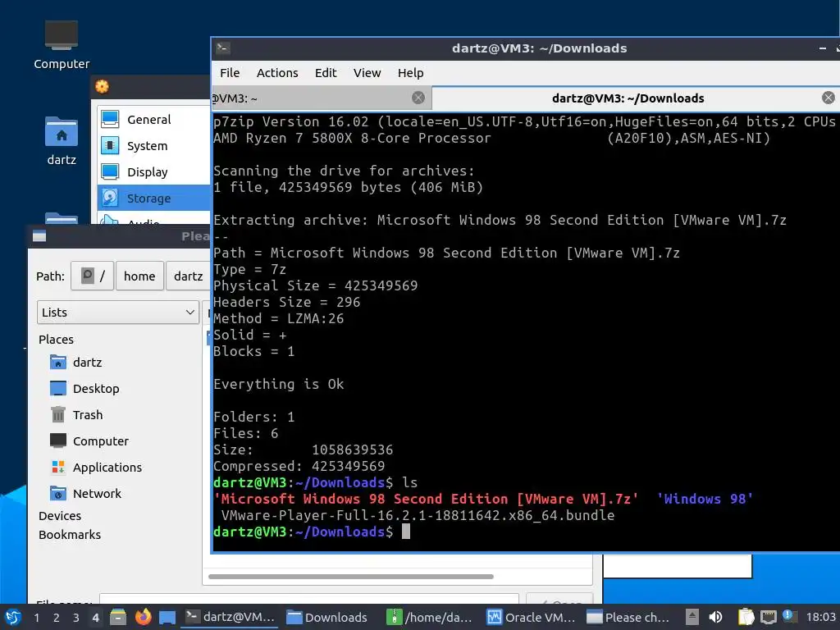Image resolution: width=840 pixels, height=630 pixels.
Task: Switch to workspace 1
Action: [36, 618]
